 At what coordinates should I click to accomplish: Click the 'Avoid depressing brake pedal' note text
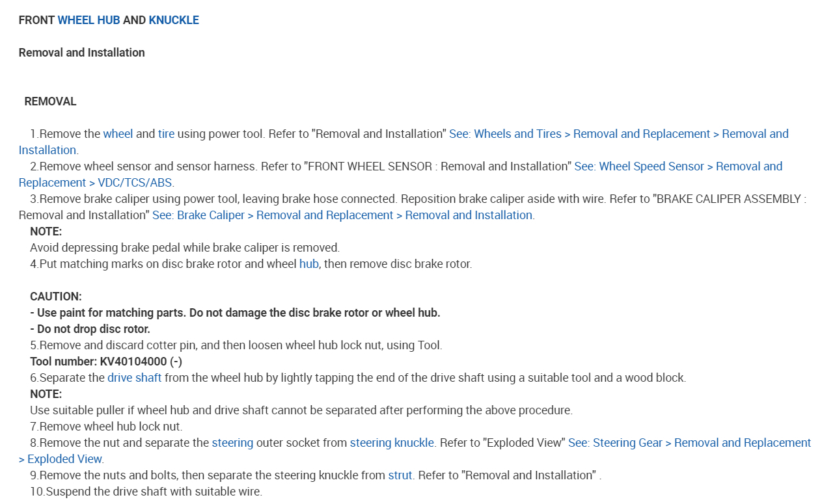coord(185,248)
